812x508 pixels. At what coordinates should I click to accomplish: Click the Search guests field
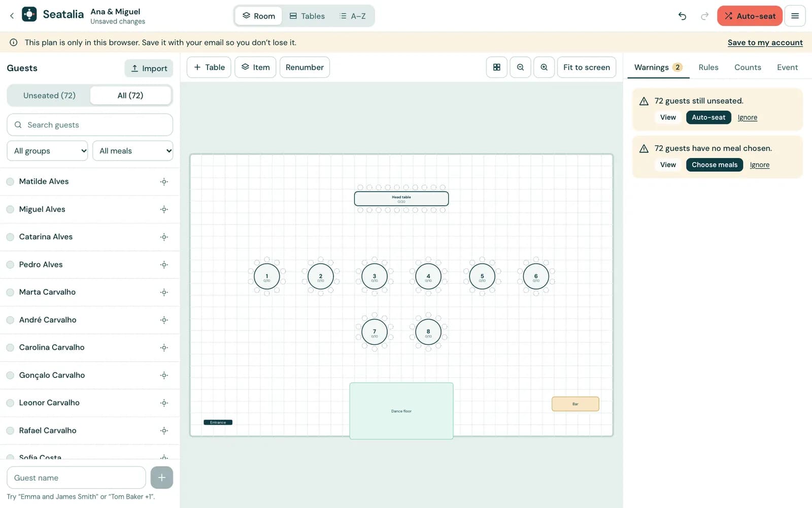click(90, 125)
